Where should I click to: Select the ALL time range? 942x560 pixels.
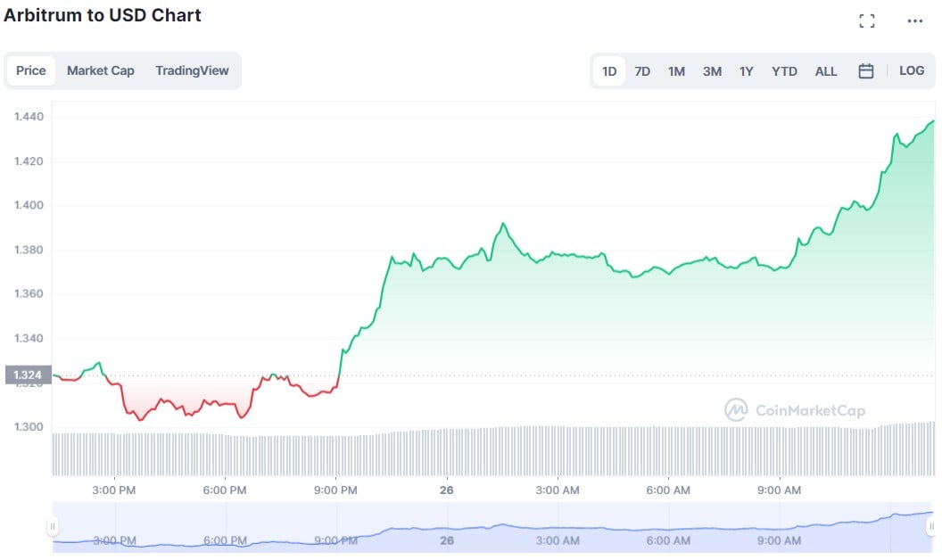coord(825,70)
